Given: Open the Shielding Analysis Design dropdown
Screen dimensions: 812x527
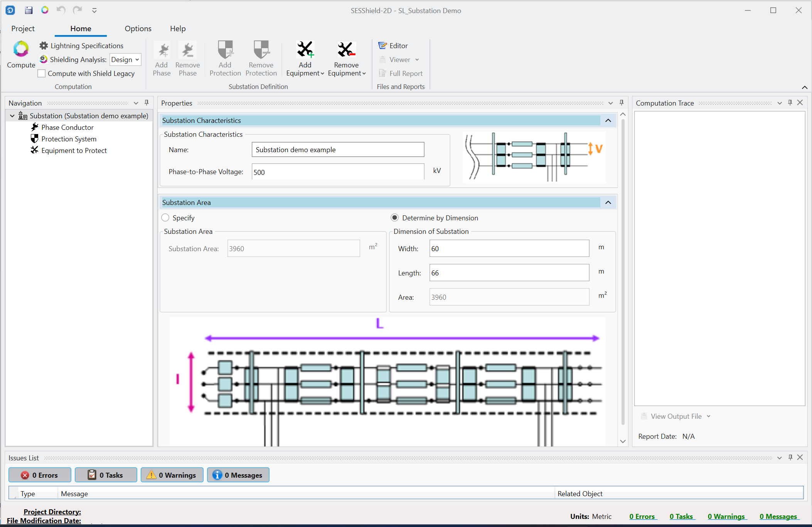Looking at the screenshot, I should click(125, 60).
